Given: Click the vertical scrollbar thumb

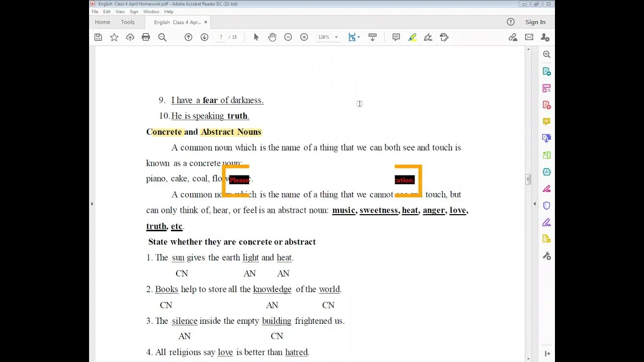Looking at the screenshot, I should [x=528, y=179].
